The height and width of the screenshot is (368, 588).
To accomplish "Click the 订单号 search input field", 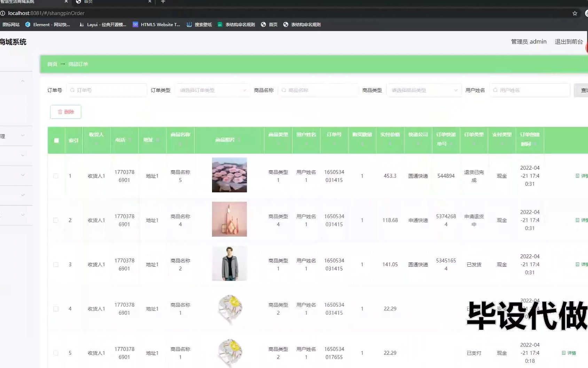I will pos(107,90).
